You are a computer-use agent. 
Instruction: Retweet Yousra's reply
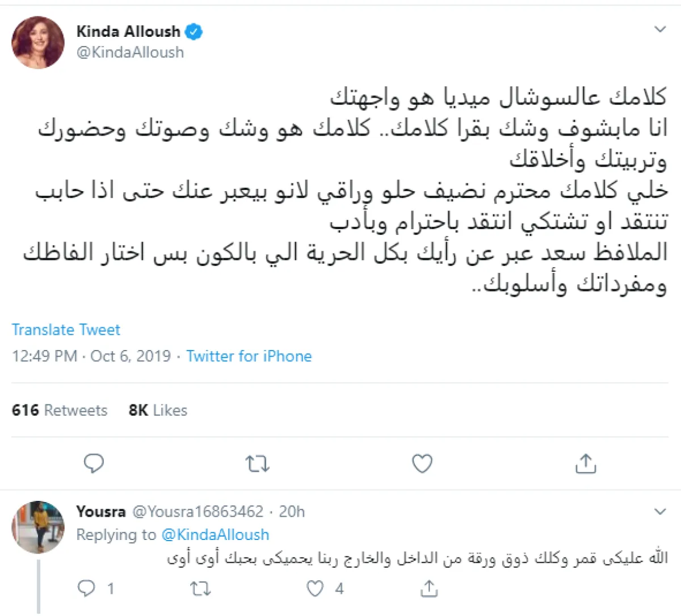[200, 589]
